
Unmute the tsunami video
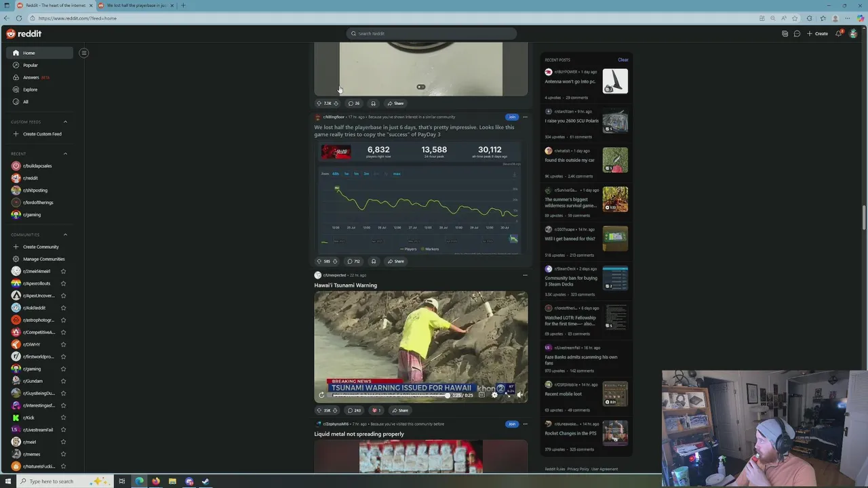pyautogui.click(x=520, y=395)
